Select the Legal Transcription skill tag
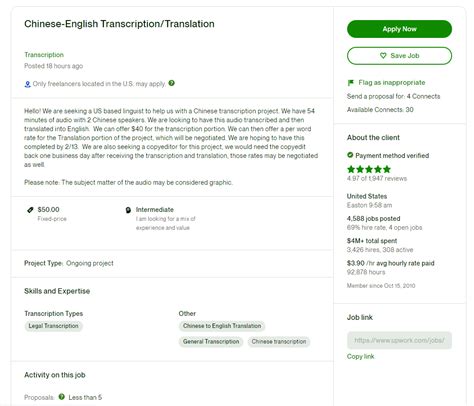474x406 pixels. coord(53,326)
